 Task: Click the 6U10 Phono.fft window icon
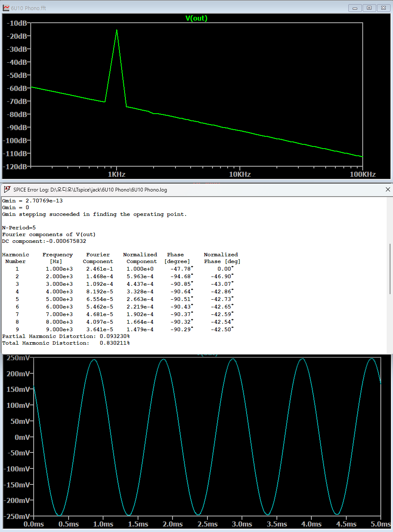pyautogui.click(x=6, y=8)
